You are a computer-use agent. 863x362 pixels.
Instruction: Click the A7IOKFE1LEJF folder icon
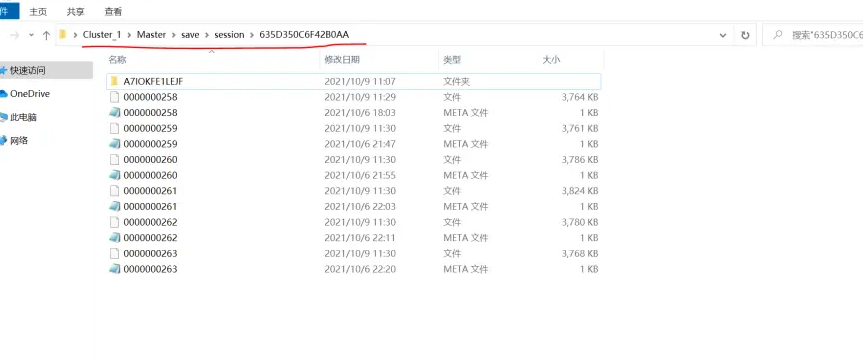tap(114, 81)
